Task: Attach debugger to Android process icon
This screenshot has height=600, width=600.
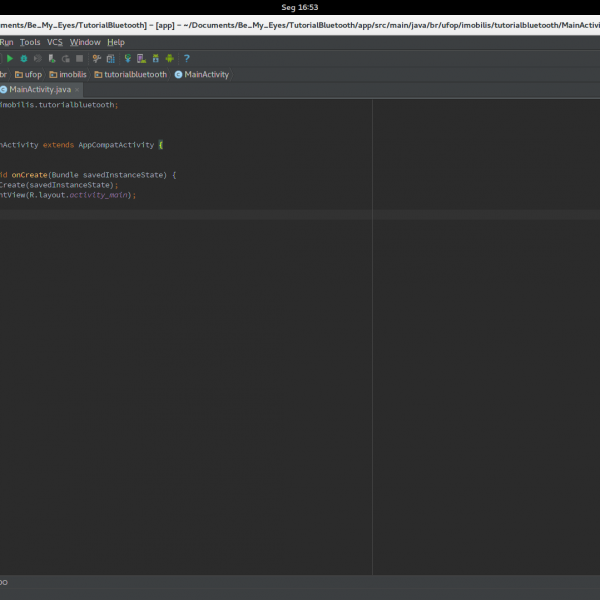Action: coord(52,59)
